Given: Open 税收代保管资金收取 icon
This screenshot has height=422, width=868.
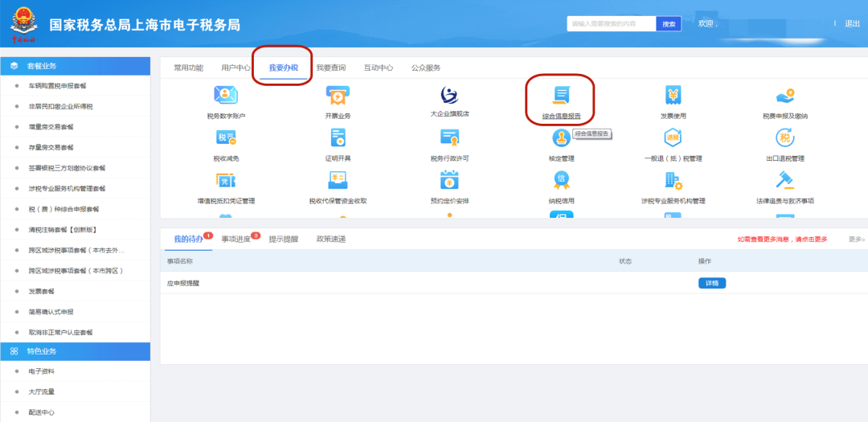Looking at the screenshot, I should pos(338,180).
